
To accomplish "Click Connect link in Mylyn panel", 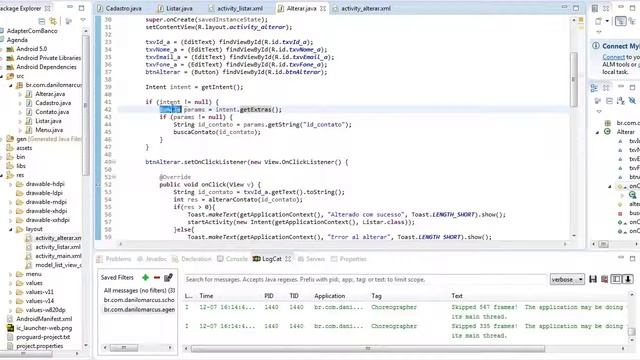I will point(613,57).
